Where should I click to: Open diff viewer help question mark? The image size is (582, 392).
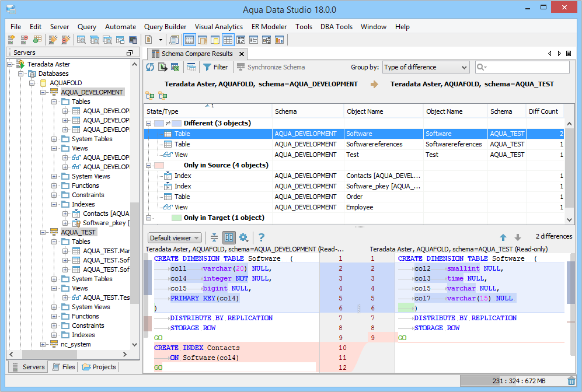tap(262, 237)
